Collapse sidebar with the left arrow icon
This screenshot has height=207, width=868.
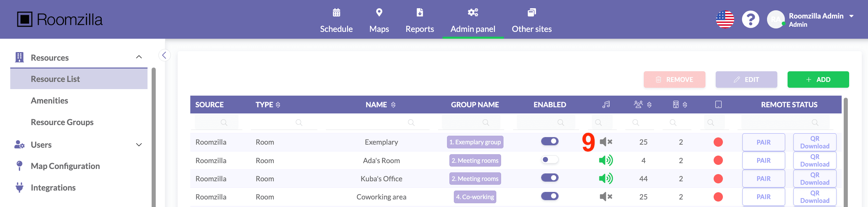pos(164,55)
